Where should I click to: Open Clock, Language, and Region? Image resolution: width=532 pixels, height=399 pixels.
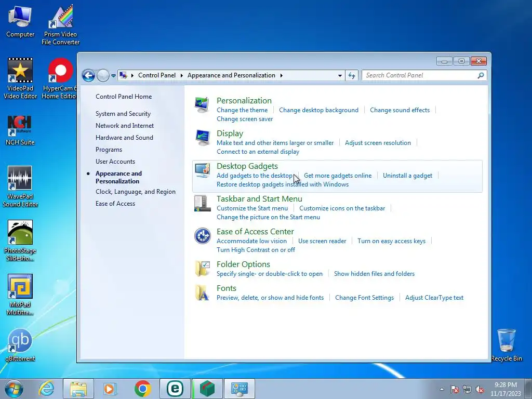[x=136, y=192]
